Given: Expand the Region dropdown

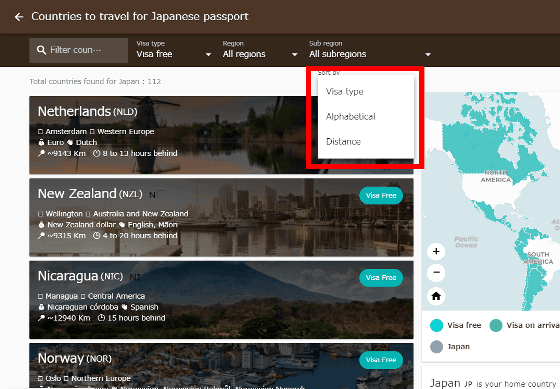Looking at the screenshot, I should point(260,50).
